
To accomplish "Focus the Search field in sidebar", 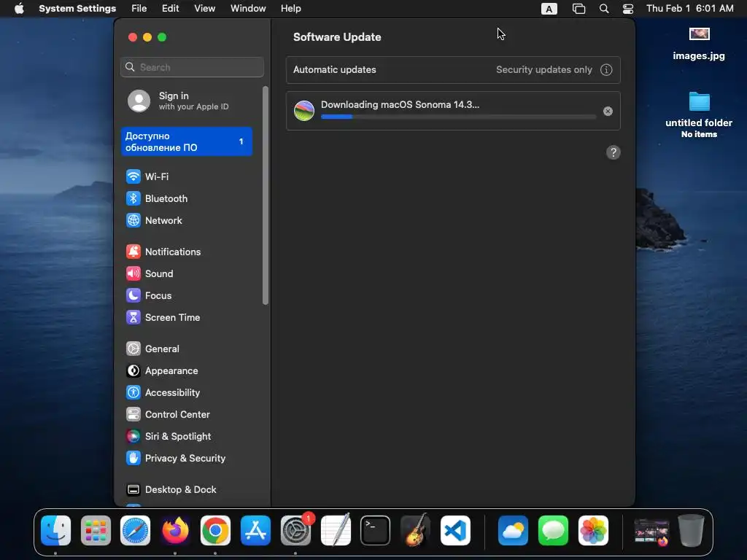I will (x=192, y=67).
